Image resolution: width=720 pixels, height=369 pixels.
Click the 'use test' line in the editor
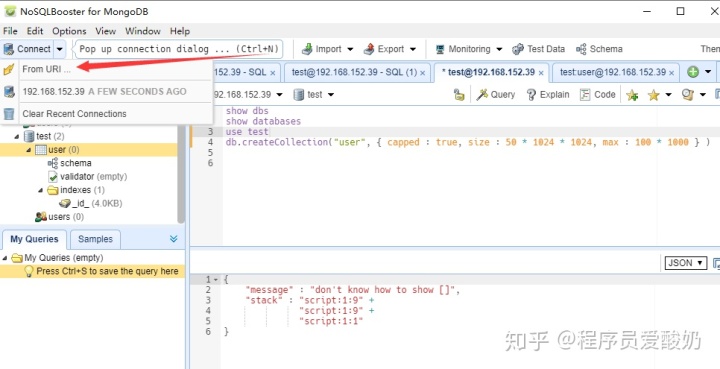247,132
